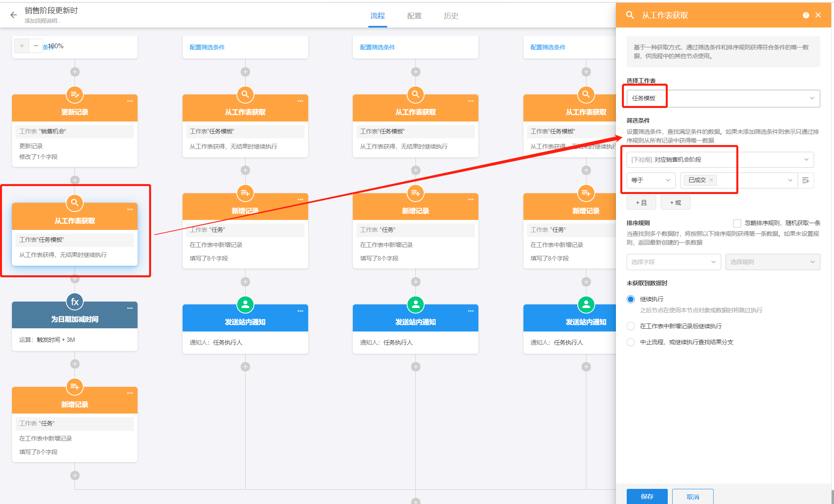Enable 忽略排序规则 random fetch checkbox
Image resolution: width=834 pixels, height=504 pixels.
tap(737, 224)
